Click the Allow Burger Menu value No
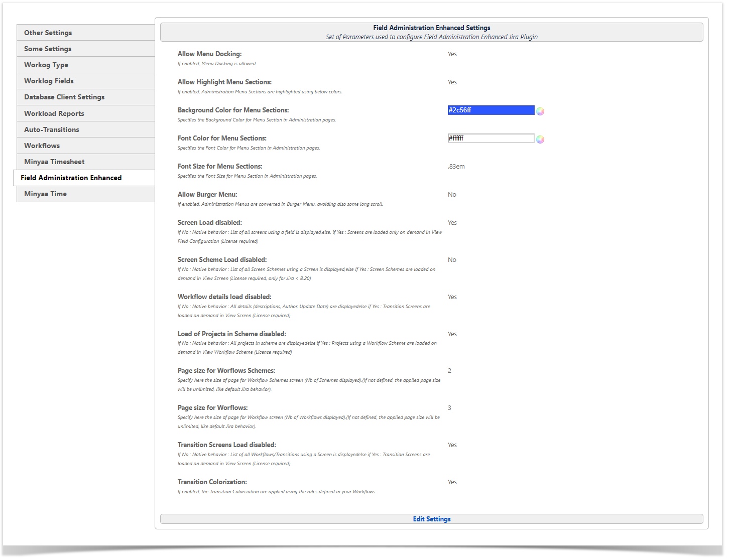729x560 pixels. (452, 195)
